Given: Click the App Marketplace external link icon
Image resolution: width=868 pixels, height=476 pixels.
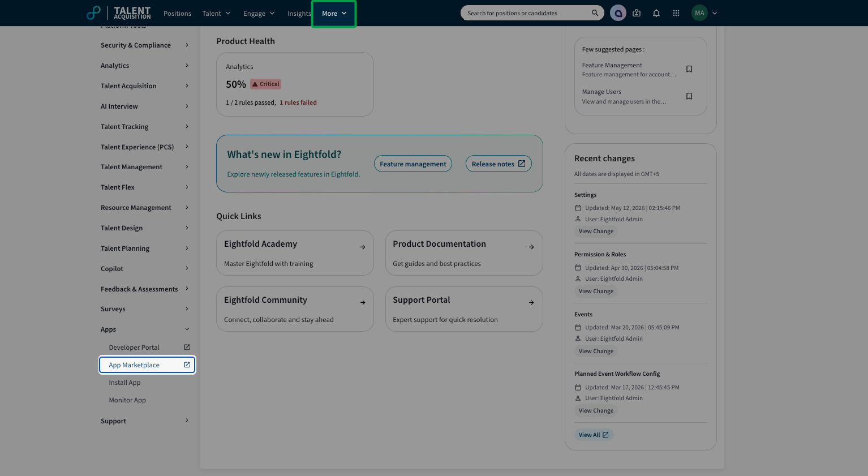Looking at the screenshot, I should coord(187,364).
